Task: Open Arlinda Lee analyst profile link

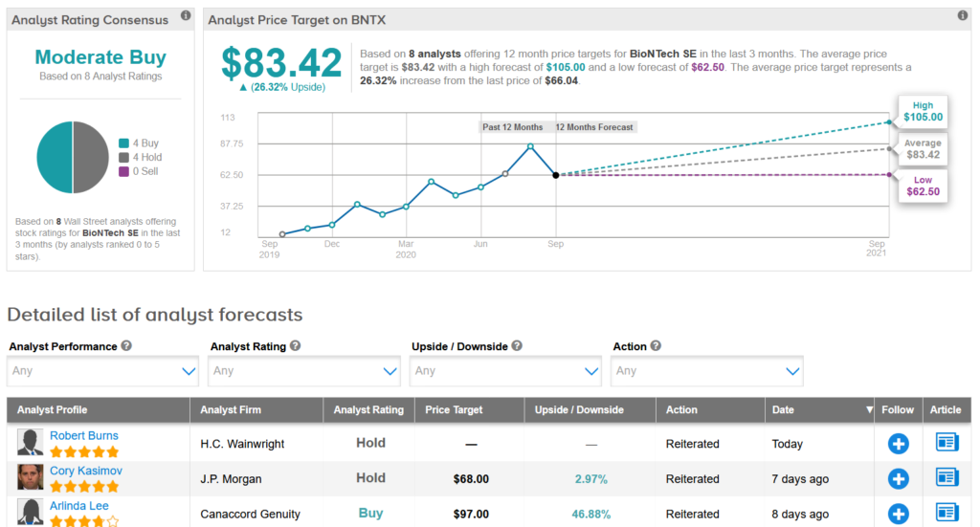Action: [x=78, y=506]
